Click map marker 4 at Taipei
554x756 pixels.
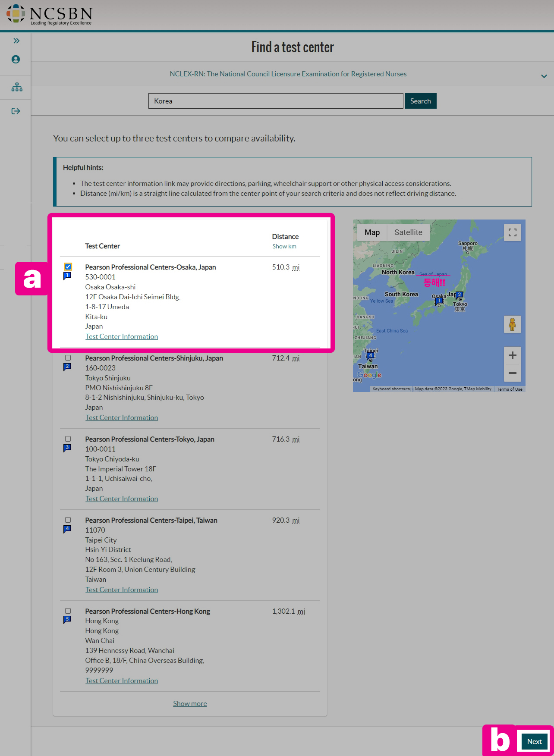click(x=370, y=356)
